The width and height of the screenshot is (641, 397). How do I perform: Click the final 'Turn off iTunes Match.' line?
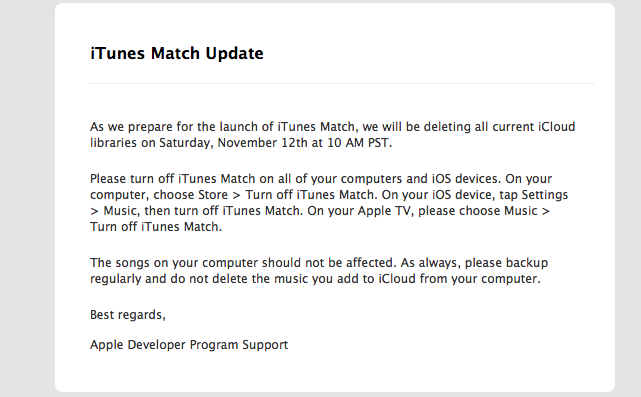[156, 227]
